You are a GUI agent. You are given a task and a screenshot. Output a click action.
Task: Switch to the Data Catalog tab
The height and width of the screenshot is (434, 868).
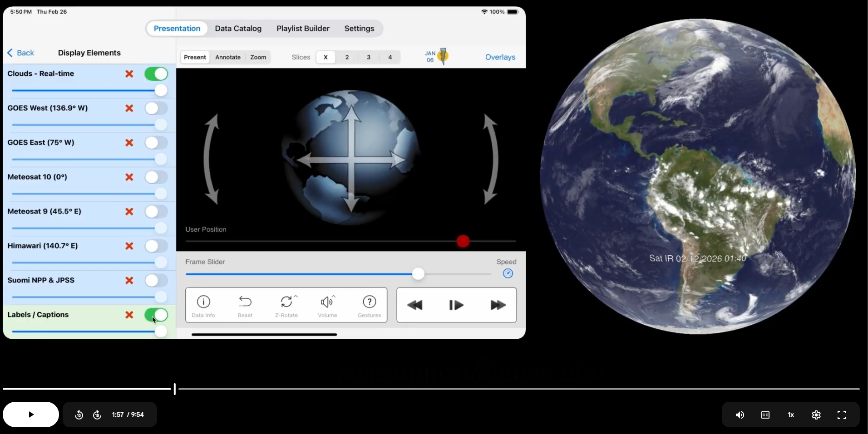[238, 29]
